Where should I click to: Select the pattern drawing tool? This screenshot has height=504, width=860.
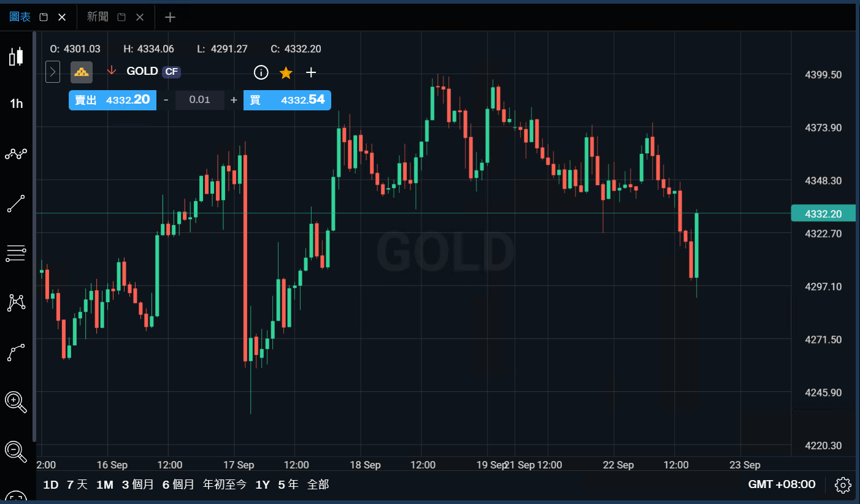pos(16,303)
